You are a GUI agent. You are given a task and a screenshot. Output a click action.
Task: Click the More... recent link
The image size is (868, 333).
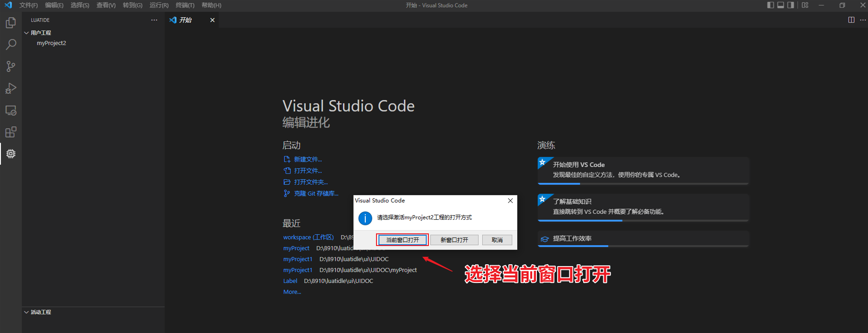[292, 292]
